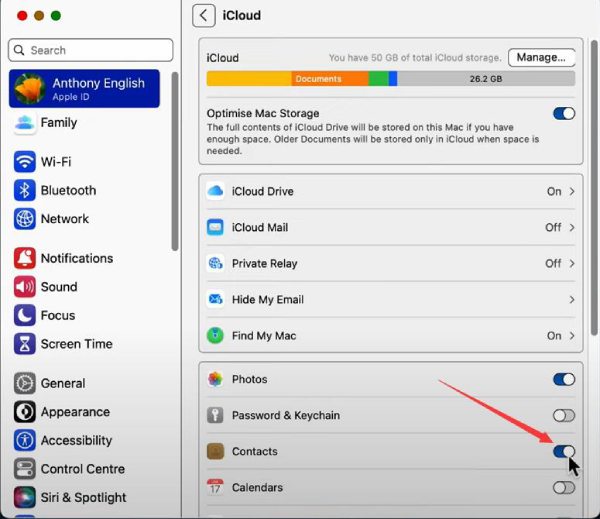Click the Find My Mac icon
Screen dimensions: 600x519
pos(215,336)
